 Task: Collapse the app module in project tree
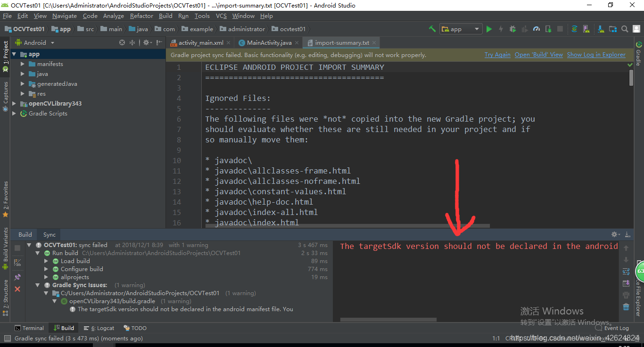click(14, 54)
